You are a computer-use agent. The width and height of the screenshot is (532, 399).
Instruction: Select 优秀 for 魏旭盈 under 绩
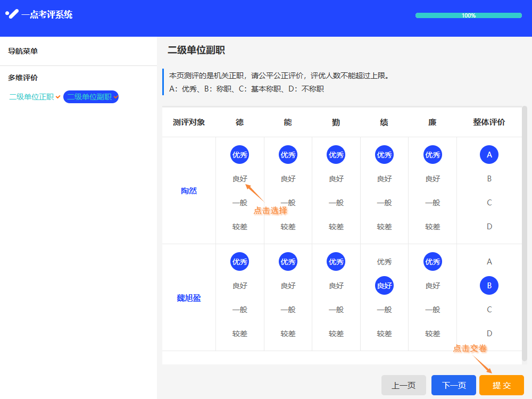[x=384, y=261]
